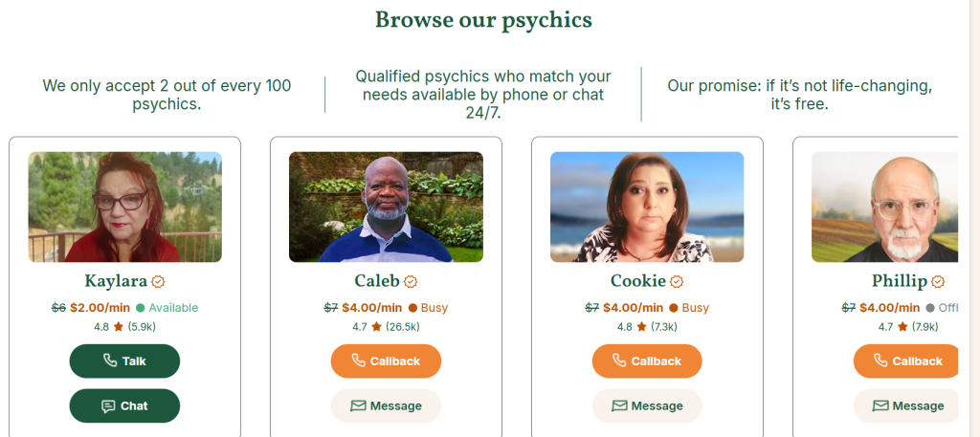The image size is (980, 437).
Task: Request a Callback from Phillip
Action: (x=905, y=361)
